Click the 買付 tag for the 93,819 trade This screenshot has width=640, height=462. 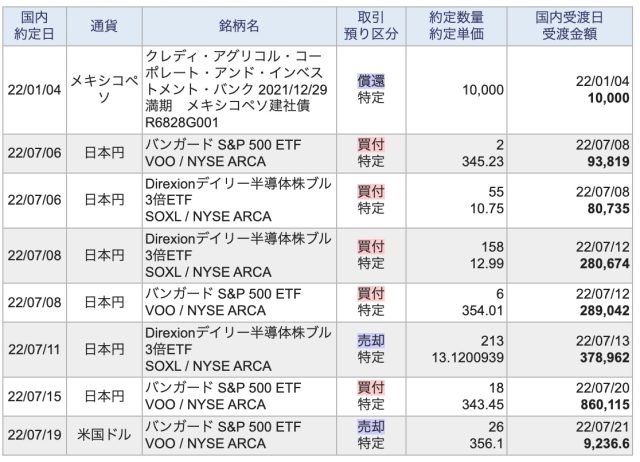[x=371, y=145]
